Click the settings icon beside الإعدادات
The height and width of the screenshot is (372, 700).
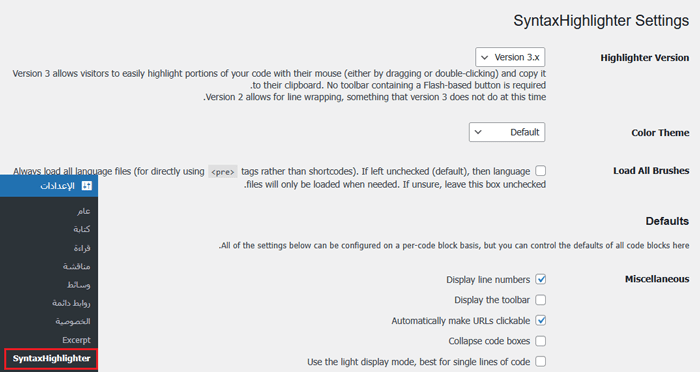[x=87, y=186]
